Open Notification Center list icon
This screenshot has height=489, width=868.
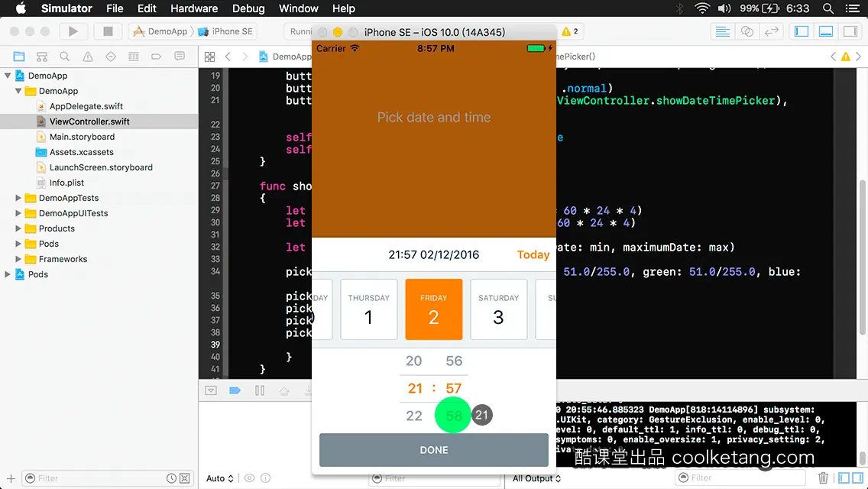[x=853, y=8]
